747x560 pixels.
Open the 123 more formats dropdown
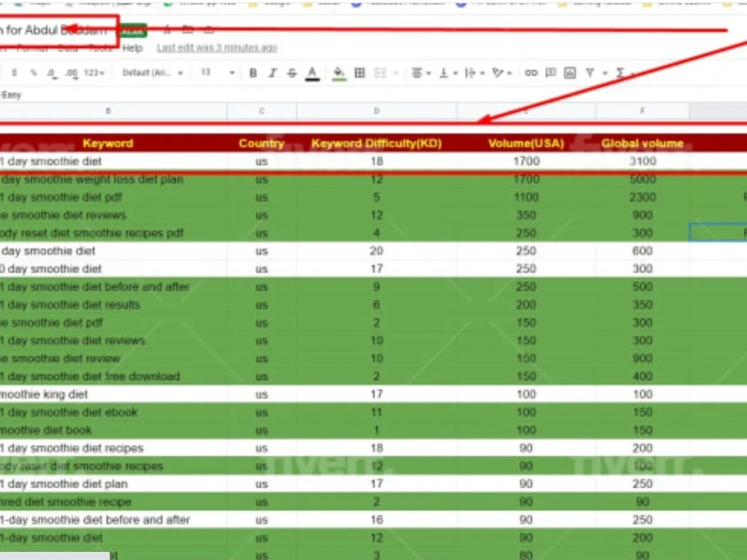point(94,73)
